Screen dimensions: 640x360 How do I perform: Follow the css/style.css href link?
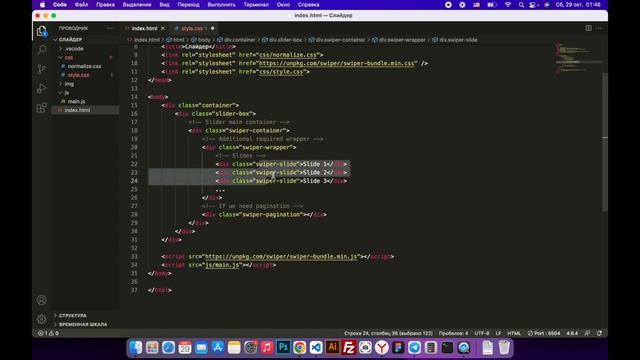(x=282, y=71)
